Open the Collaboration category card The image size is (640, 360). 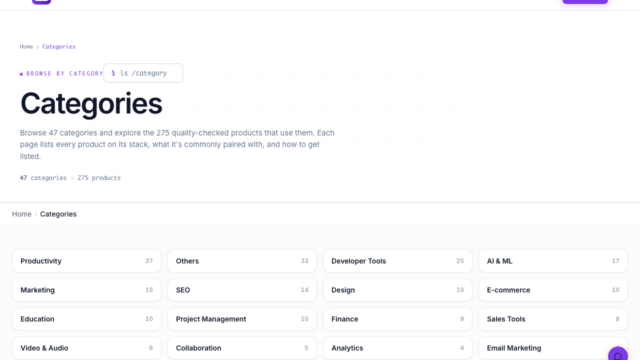coord(242,348)
